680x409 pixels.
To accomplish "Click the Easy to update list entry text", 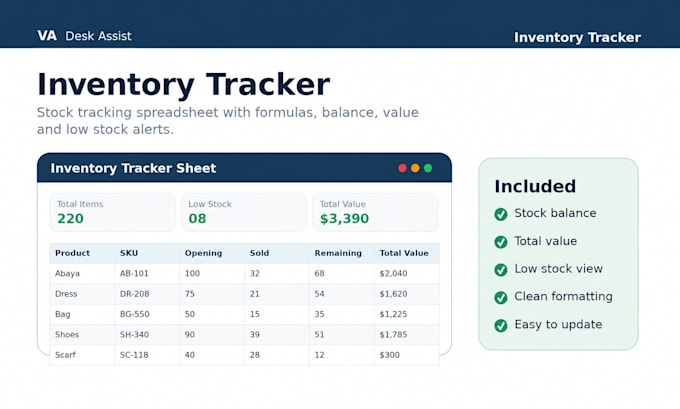I will coord(558,324).
